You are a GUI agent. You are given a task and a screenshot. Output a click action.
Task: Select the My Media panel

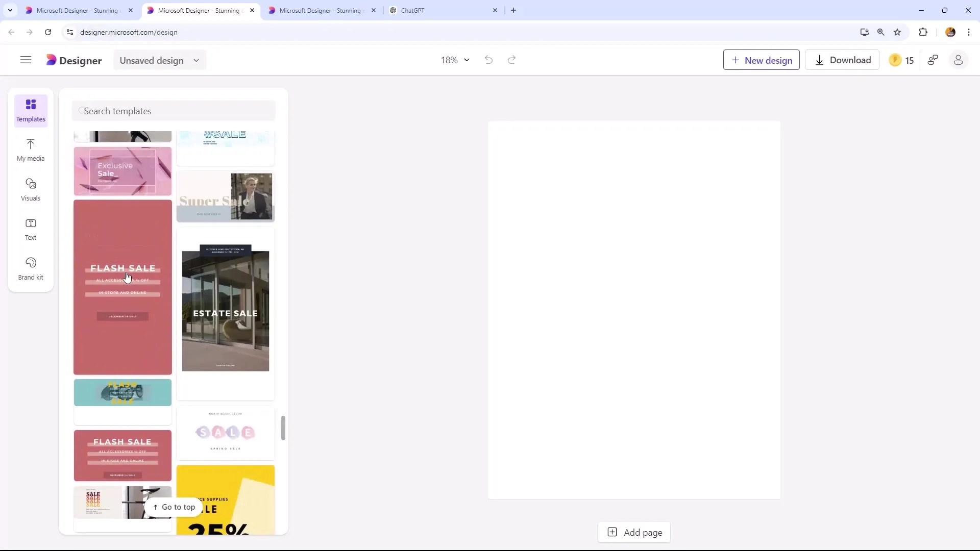coord(30,149)
